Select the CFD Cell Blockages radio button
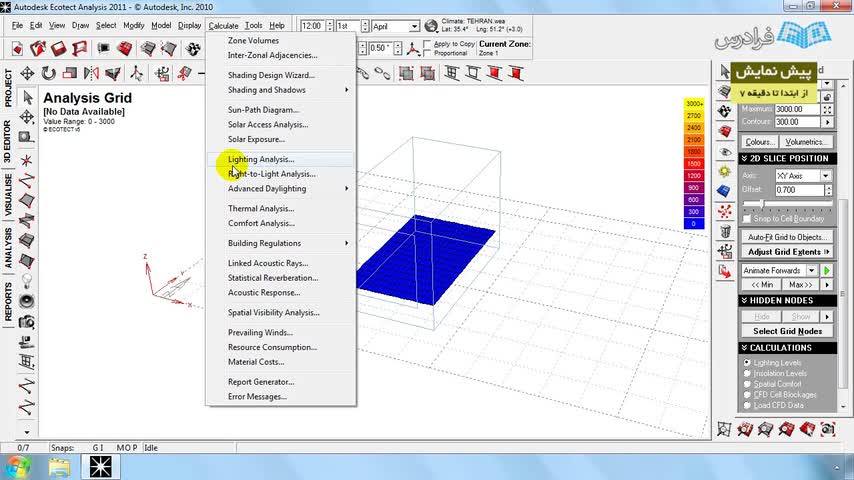 tap(747, 394)
